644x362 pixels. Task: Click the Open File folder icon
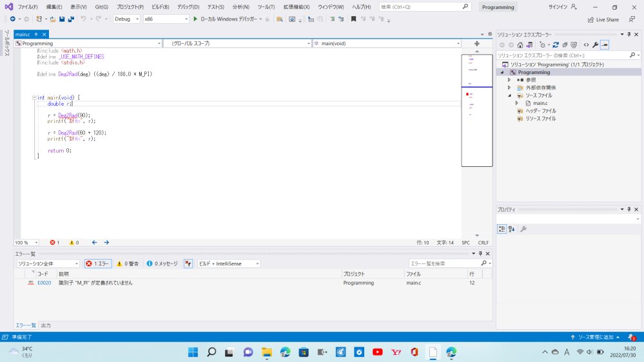[53, 19]
